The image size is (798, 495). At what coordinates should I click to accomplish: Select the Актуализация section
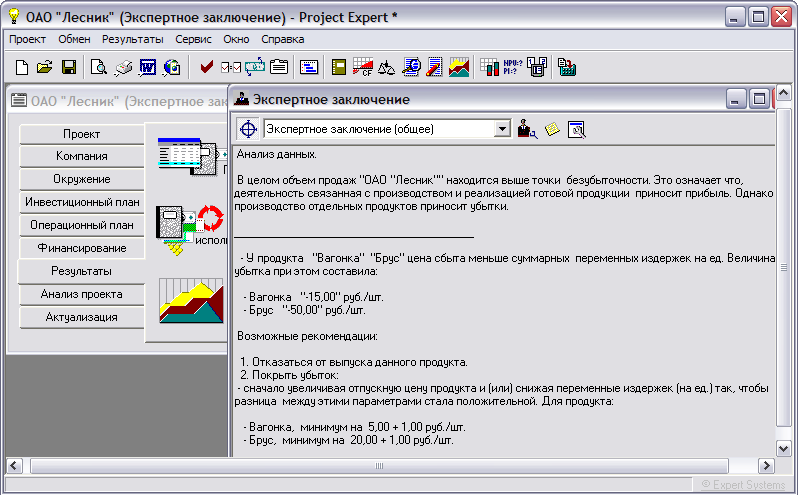pos(81,317)
